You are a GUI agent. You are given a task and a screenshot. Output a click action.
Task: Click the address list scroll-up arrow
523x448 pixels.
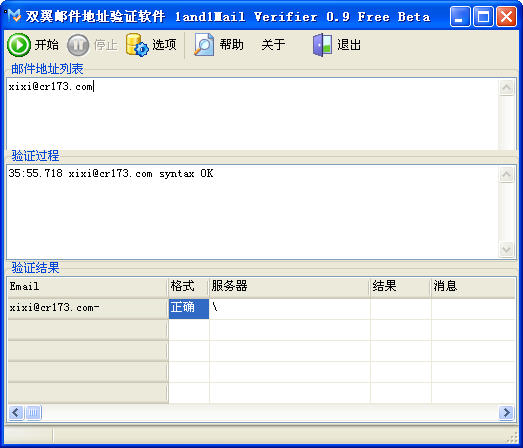[506, 88]
